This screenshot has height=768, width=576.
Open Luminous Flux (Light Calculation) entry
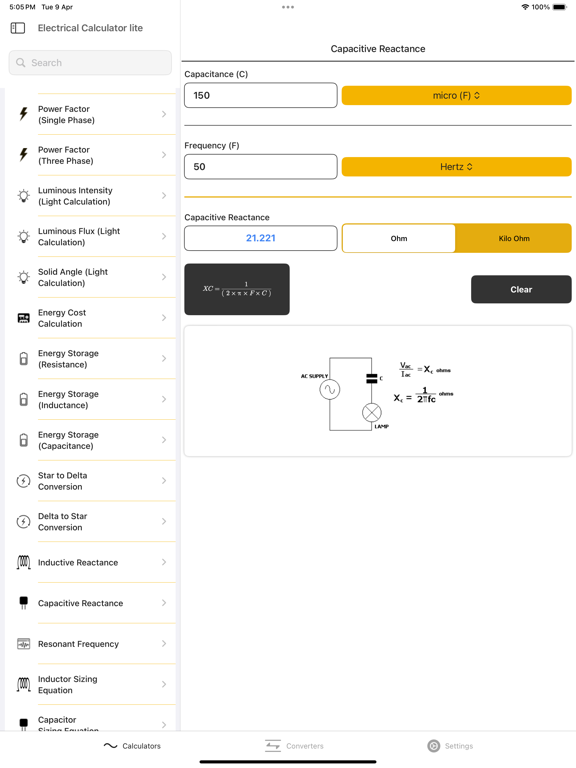point(91,237)
